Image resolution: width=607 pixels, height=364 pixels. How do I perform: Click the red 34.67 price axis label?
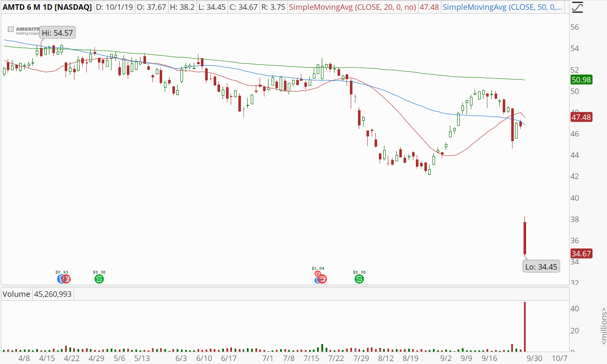(x=581, y=253)
